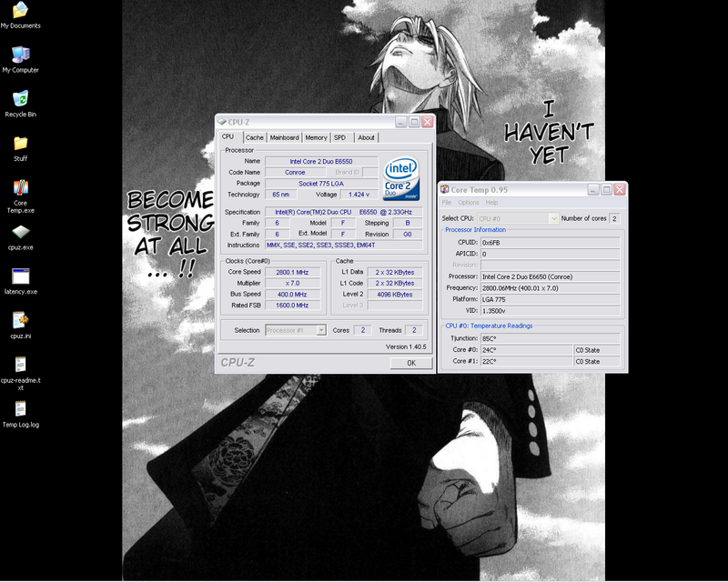The width and height of the screenshot is (728, 582).
Task: Select the Temp Log.log file icon
Action: [20, 414]
